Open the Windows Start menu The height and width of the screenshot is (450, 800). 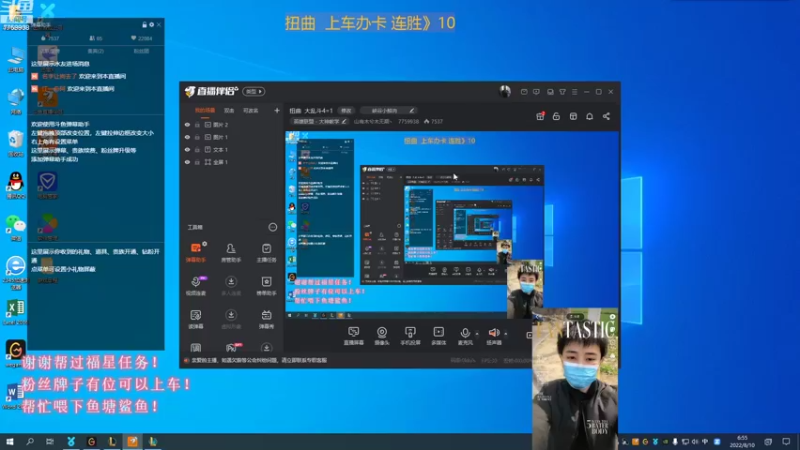10,441
